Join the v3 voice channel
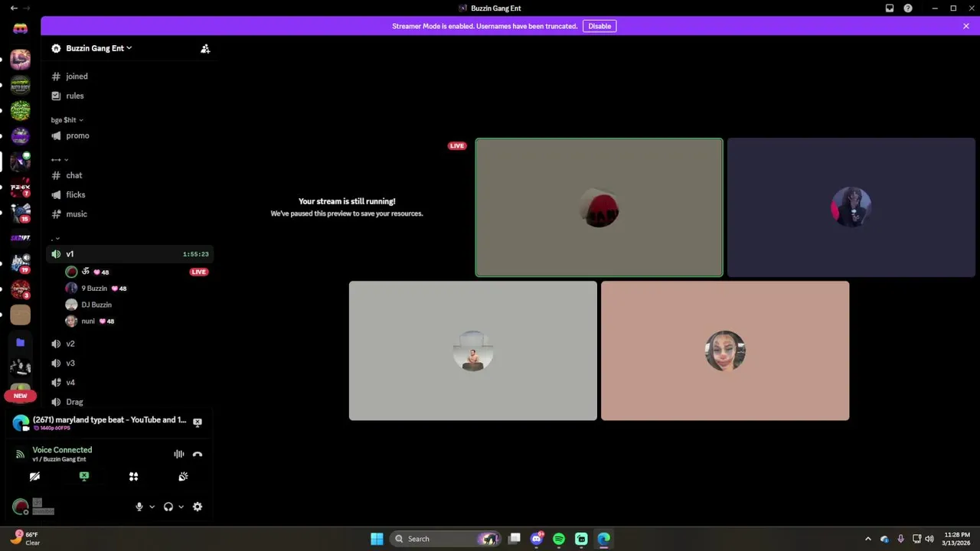This screenshot has width=980, height=551. 129,363
